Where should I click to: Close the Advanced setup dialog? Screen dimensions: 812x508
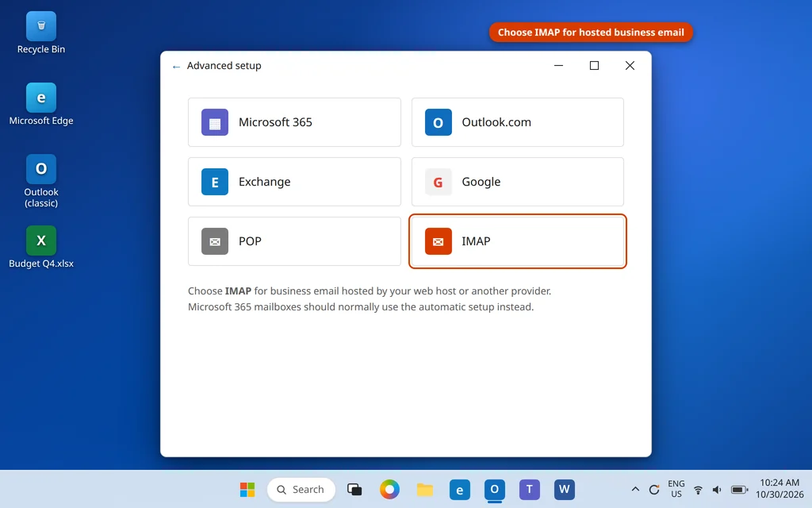630,66
